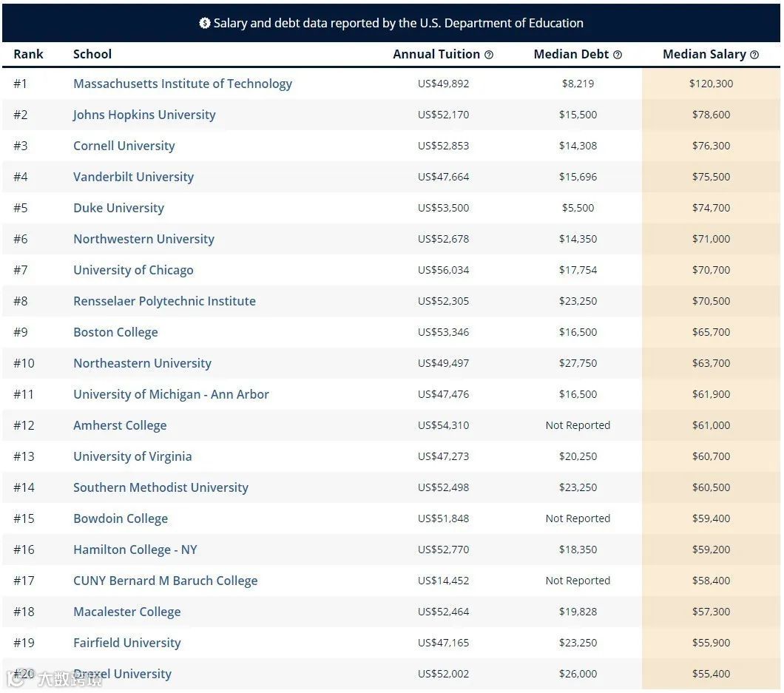784x693 pixels.
Task: Open Boston College link
Action: tap(115, 332)
